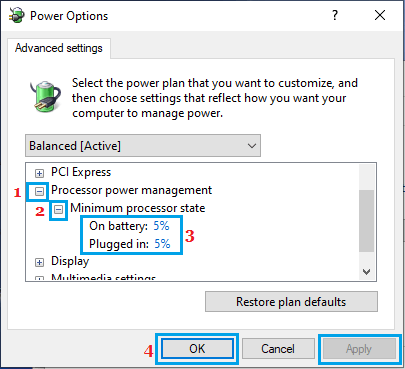Click the Plugged in label

coord(119,244)
